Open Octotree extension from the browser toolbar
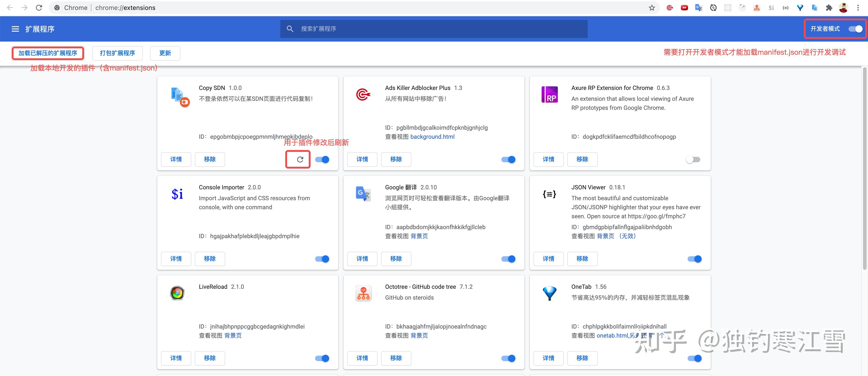 click(757, 8)
